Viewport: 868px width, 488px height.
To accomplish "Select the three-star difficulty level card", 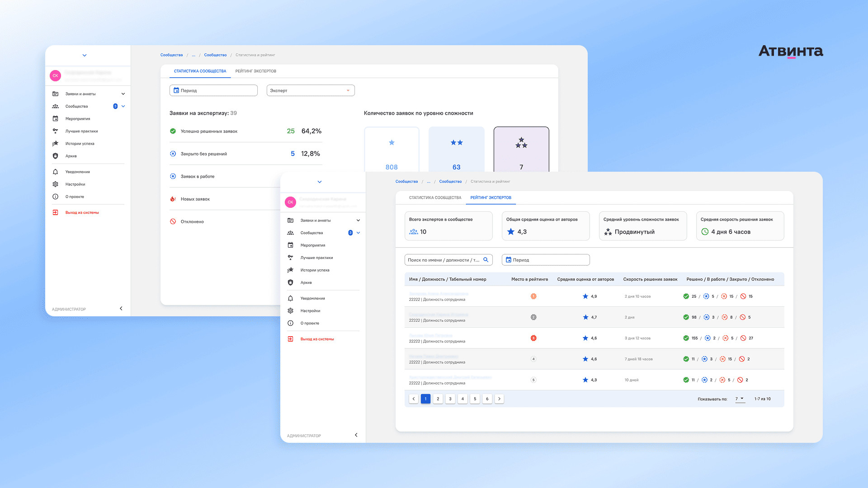I will click(521, 149).
